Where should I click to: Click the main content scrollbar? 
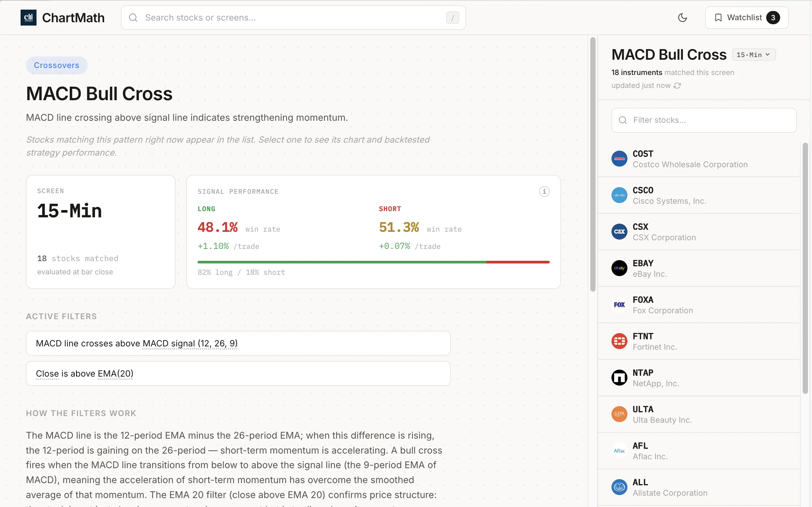click(593, 164)
